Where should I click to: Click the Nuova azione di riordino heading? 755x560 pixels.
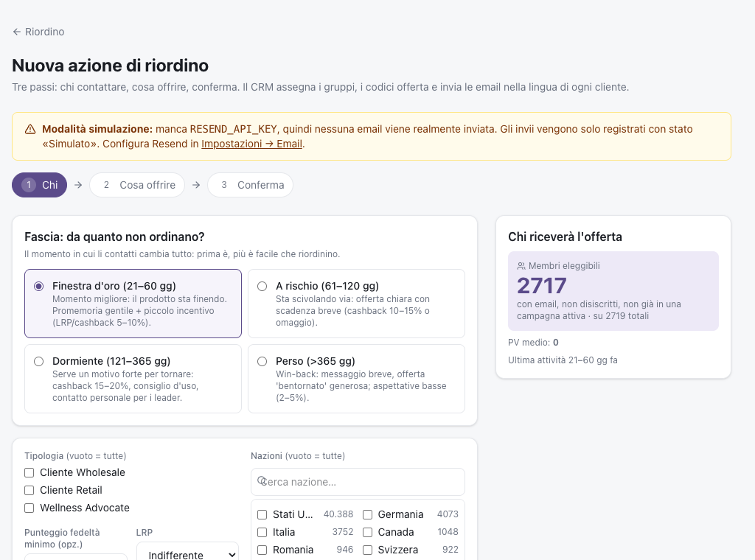(111, 66)
